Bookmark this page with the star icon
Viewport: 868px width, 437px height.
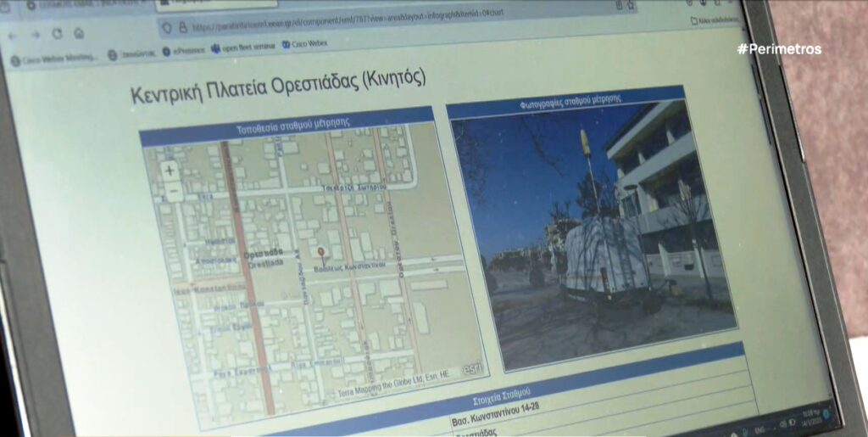631,6
